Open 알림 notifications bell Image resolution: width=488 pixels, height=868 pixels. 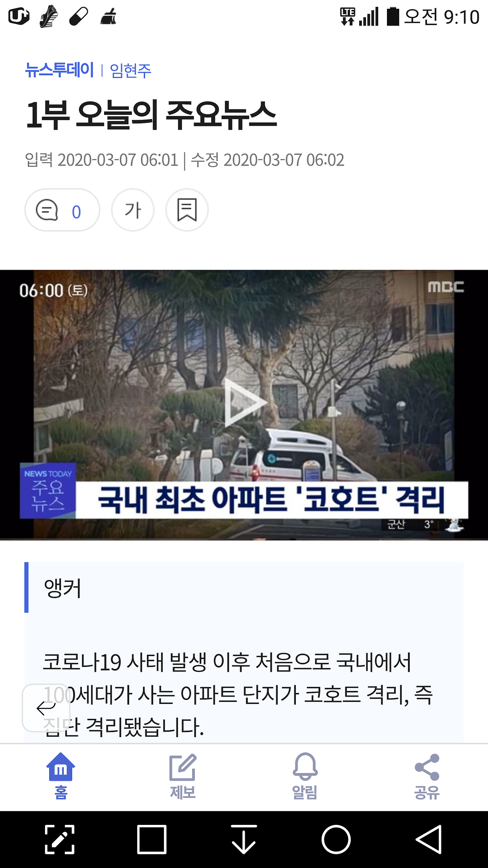[x=305, y=777]
